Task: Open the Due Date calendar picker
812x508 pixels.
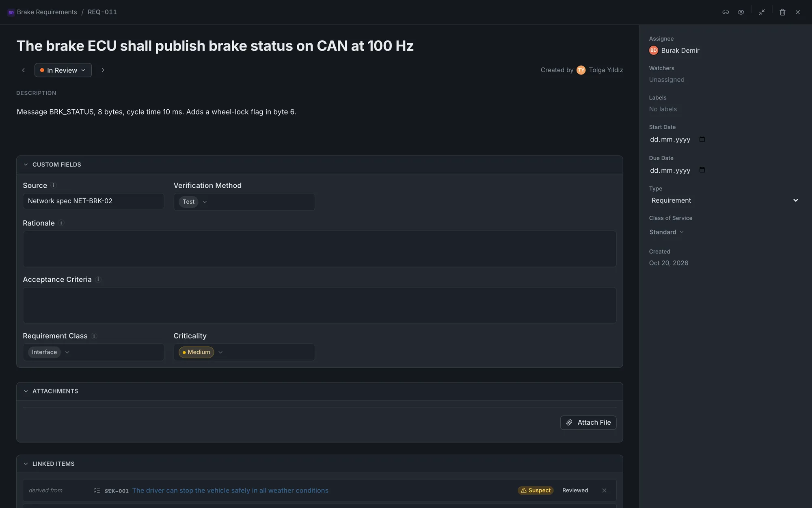Action: (x=702, y=170)
